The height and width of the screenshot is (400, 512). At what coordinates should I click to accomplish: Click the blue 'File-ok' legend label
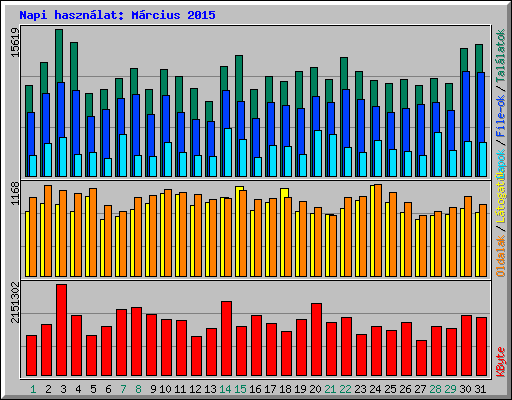pyautogui.click(x=501, y=116)
